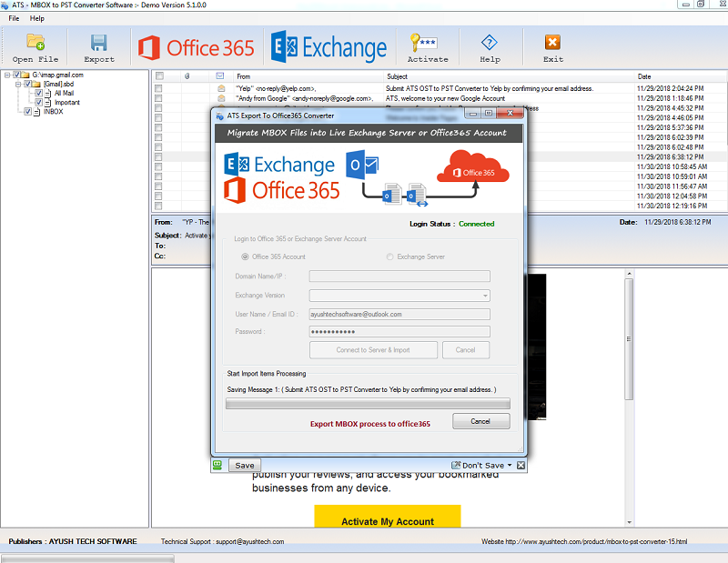Select the Office 365 toolbar logo
The height and width of the screenshot is (563, 728).
coord(196,47)
